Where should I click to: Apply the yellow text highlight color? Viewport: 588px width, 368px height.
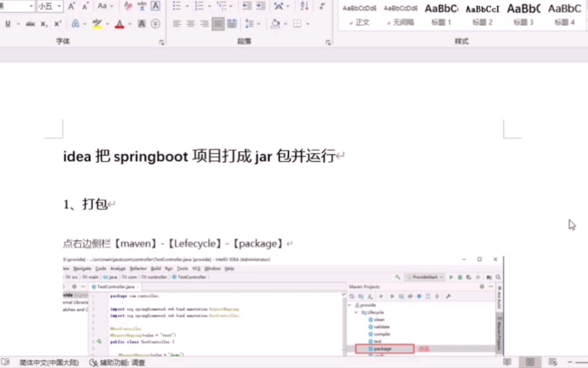(x=97, y=24)
